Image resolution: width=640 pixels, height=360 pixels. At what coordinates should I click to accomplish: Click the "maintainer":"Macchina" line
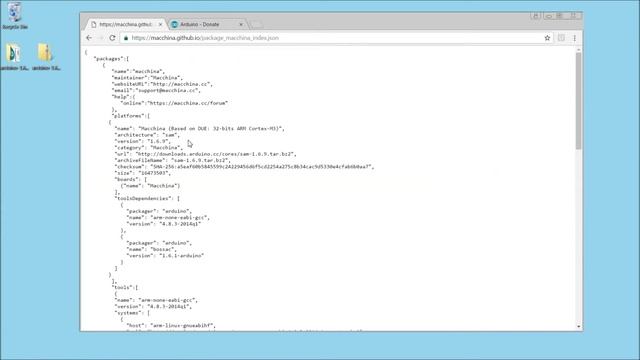147,78
